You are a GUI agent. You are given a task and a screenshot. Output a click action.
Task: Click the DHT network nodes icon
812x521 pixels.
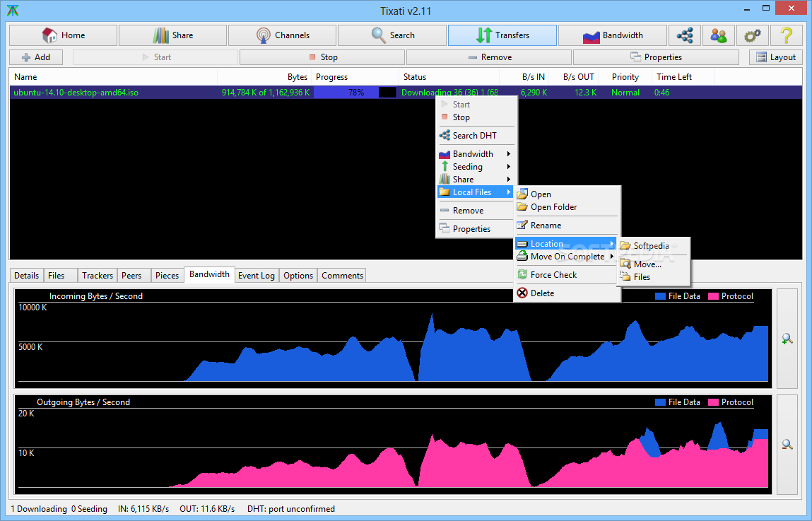[685, 35]
